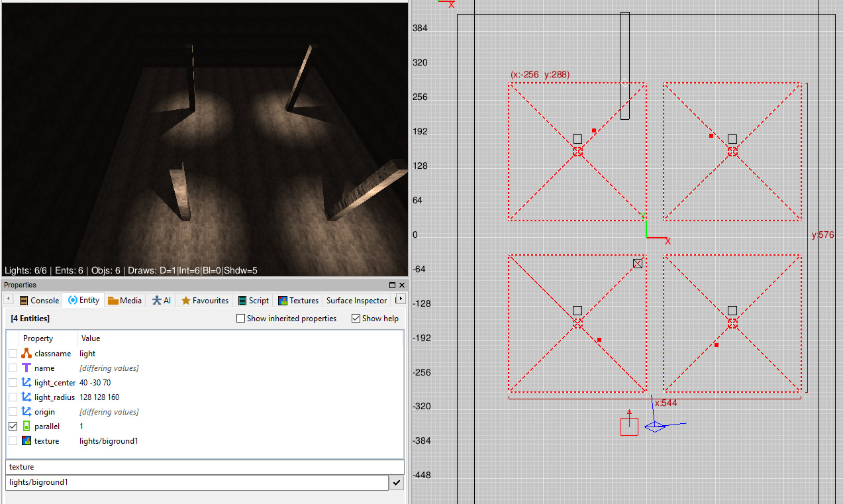843x504 pixels.
Task: Select the crossed-box entity in the 2D view
Action: (638, 263)
